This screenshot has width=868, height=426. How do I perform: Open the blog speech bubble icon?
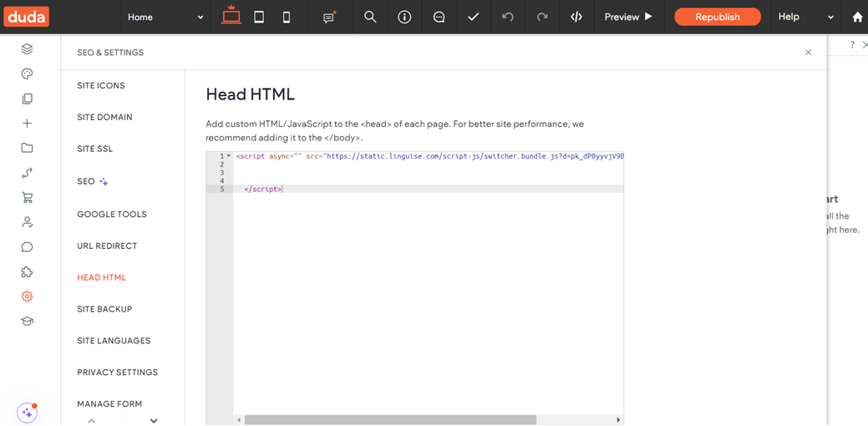[x=27, y=246]
